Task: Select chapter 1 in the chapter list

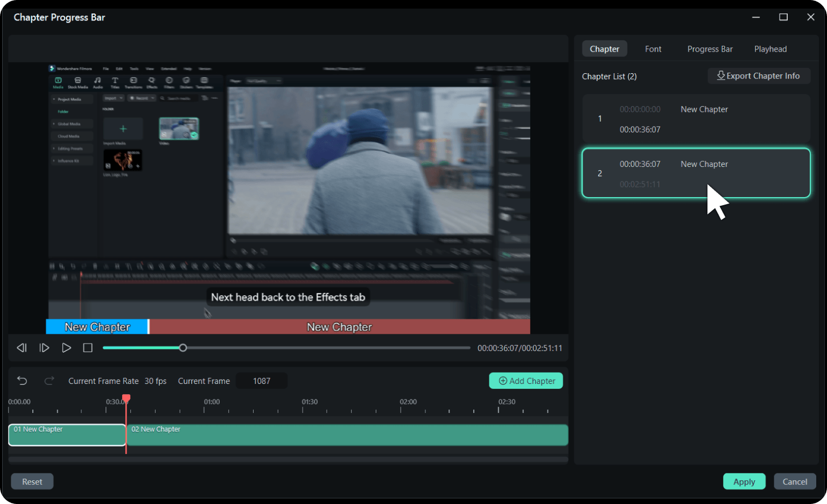Action: (696, 118)
